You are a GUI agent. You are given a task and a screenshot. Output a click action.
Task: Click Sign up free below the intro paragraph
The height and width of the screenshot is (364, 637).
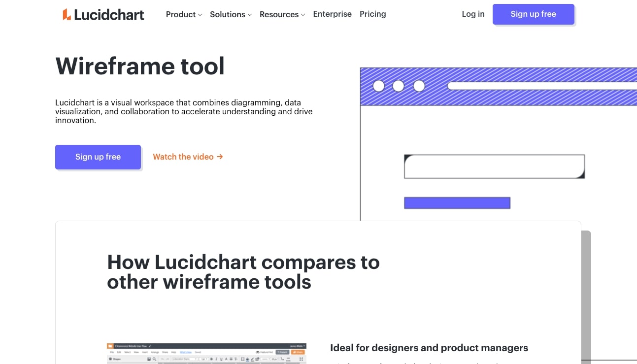98,157
